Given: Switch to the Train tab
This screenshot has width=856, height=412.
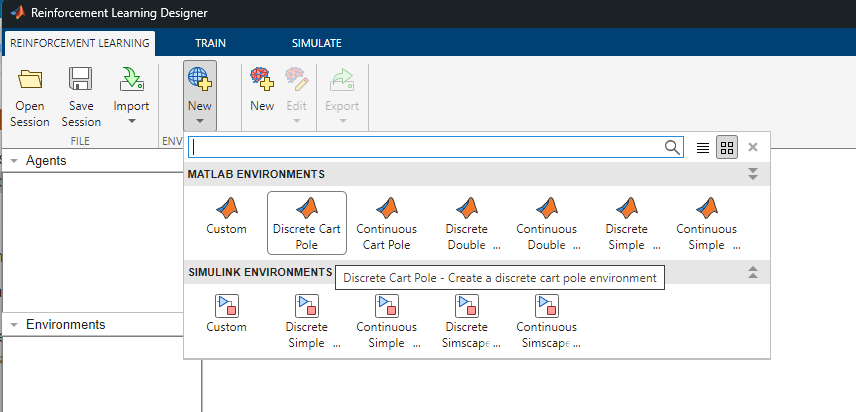Looking at the screenshot, I should (x=210, y=43).
